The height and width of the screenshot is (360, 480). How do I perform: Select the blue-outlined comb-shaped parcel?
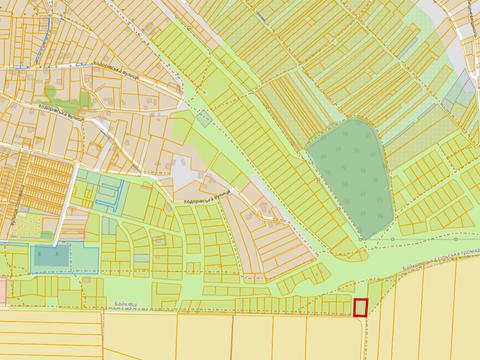[x=109, y=196]
